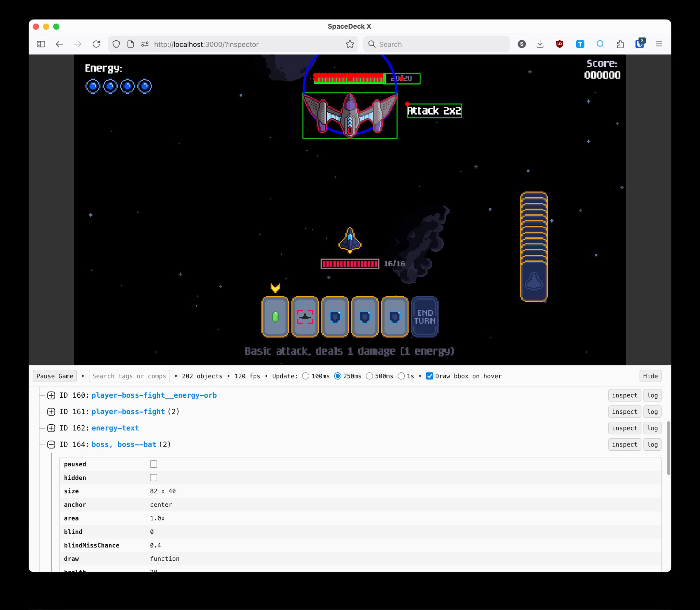The width and height of the screenshot is (700, 610).
Task: Click the draw deck pile card
Action: (x=534, y=281)
